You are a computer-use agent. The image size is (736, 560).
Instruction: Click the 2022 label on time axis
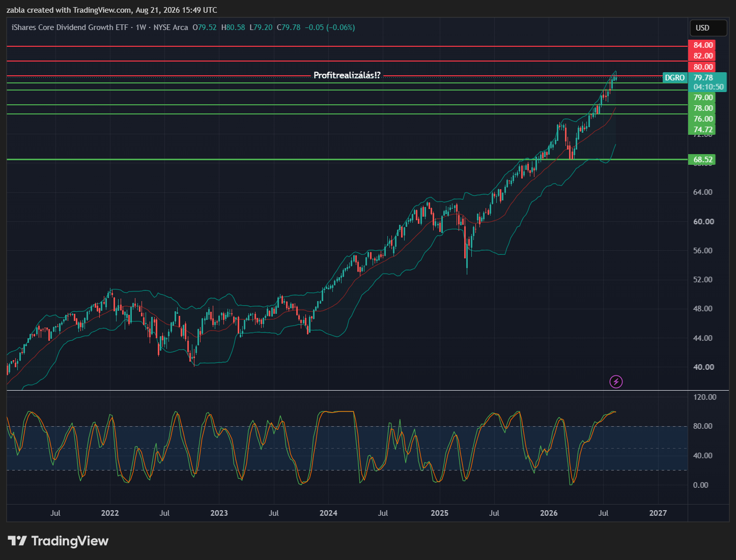110,513
